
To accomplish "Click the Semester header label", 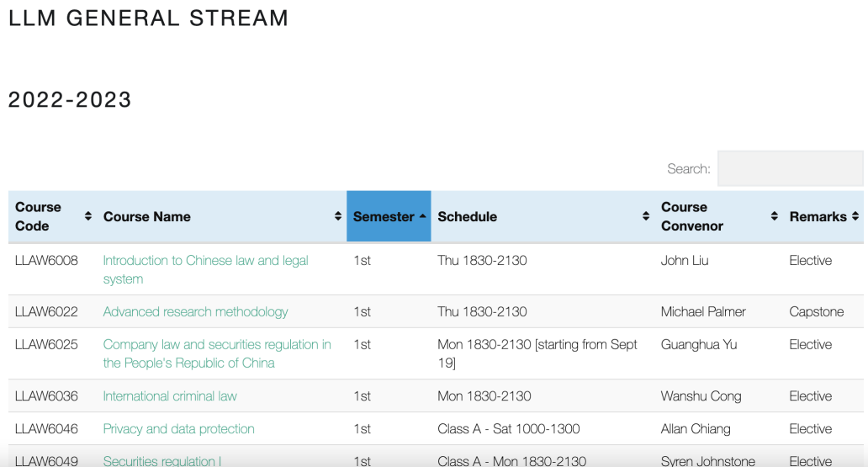I will (x=384, y=216).
